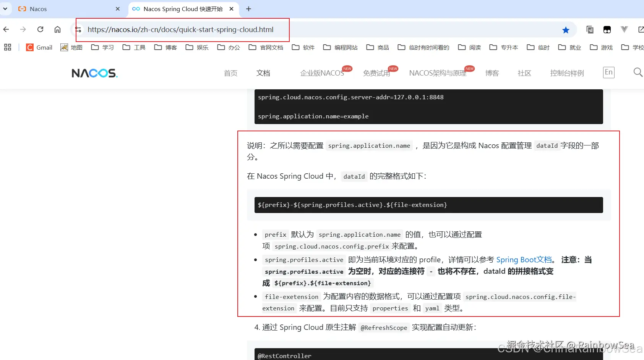Click the NACOS logo
The image size is (644, 360).
94,73
